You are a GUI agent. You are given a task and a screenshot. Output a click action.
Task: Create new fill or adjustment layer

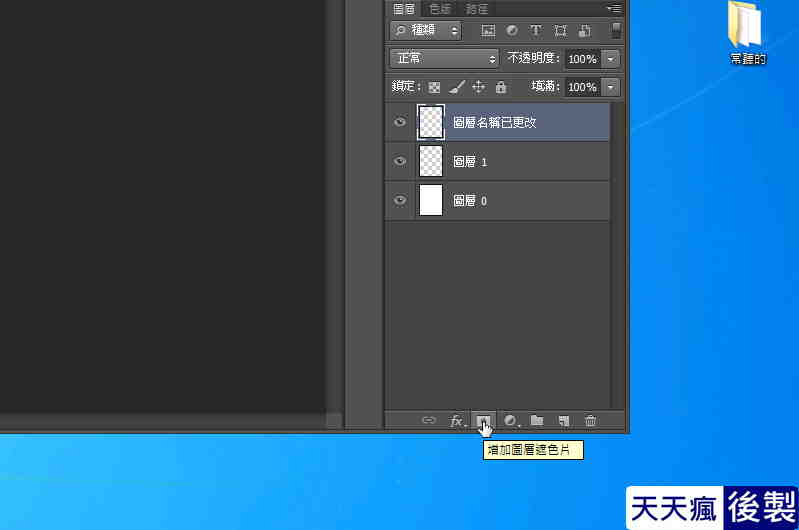[511, 421]
